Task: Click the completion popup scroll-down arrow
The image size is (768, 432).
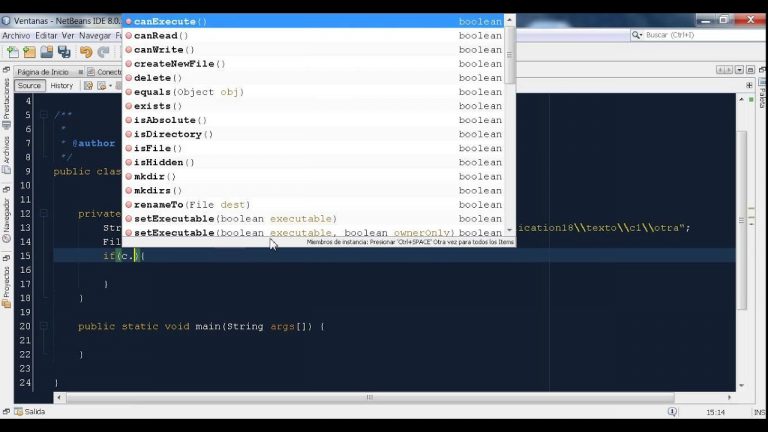Action: point(509,230)
